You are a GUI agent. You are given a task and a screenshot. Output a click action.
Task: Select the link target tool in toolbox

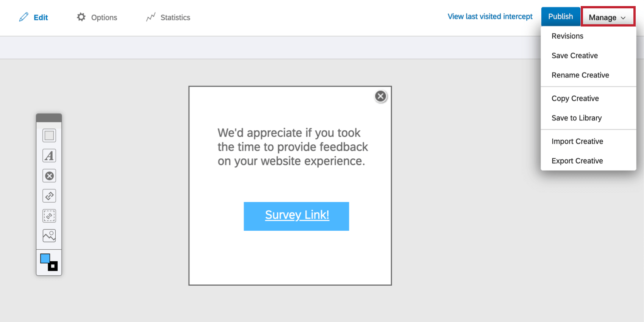[x=49, y=196]
